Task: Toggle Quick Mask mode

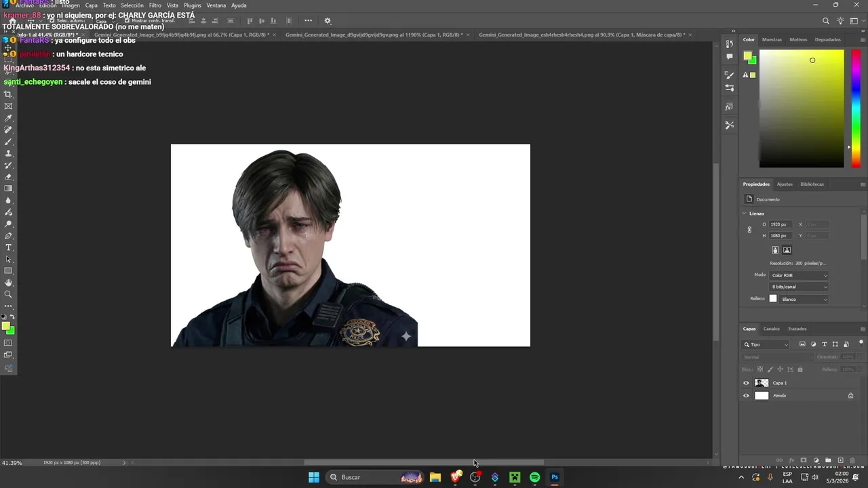Action: click(8, 343)
